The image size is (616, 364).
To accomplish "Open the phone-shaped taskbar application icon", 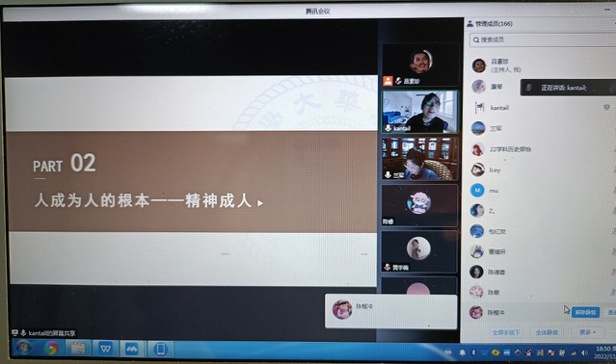I will (x=160, y=349).
